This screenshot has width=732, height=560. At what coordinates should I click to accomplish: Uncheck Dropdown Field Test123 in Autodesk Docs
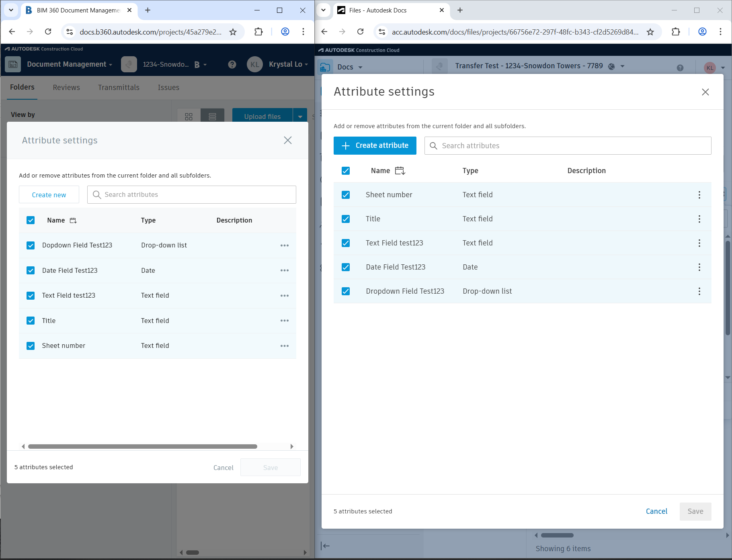point(346,291)
